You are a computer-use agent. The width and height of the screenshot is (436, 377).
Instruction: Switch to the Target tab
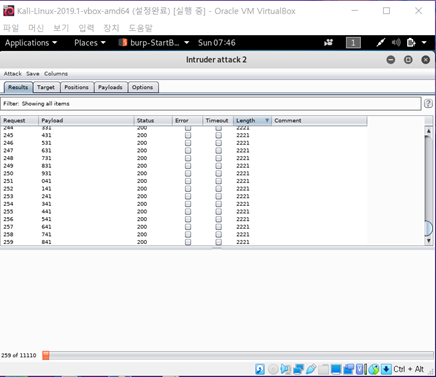coord(46,87)
